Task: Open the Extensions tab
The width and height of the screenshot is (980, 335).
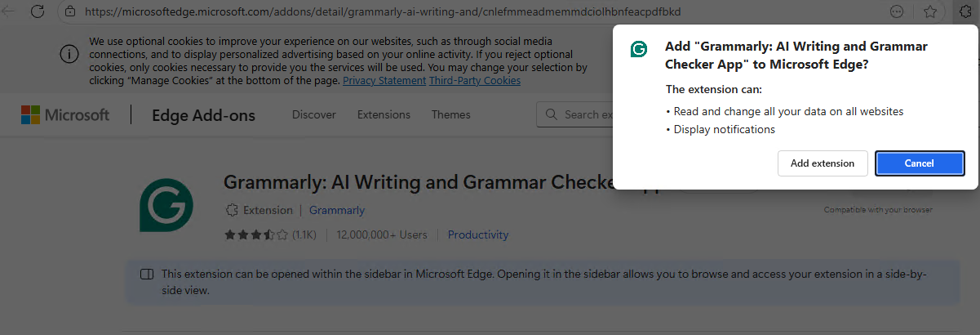Action: (384, 115)
